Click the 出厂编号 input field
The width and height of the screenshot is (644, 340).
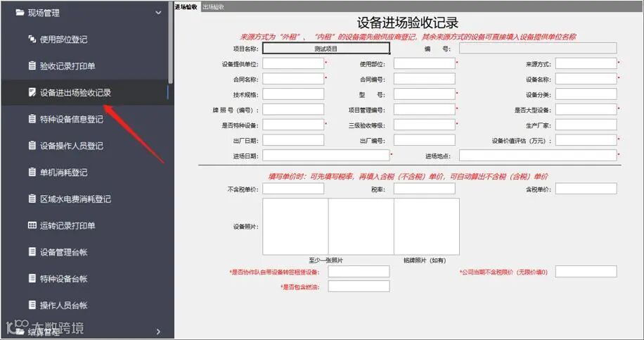424,140
